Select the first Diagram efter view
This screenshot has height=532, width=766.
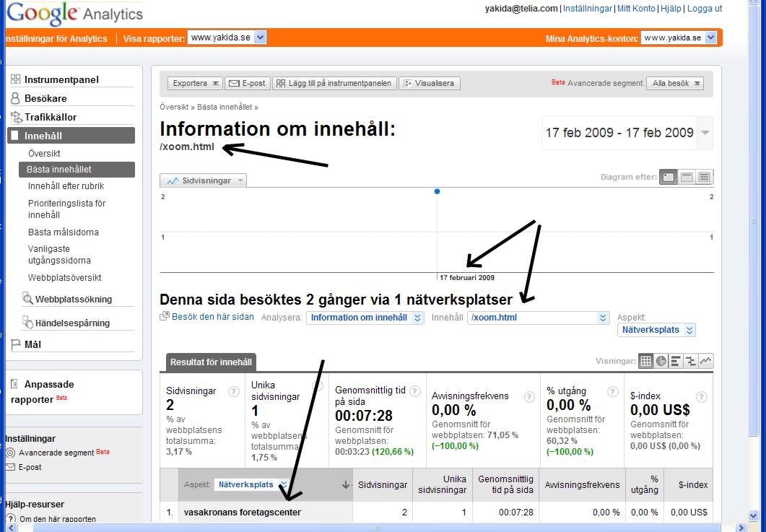pyautogui.click(x=669, y=177)
